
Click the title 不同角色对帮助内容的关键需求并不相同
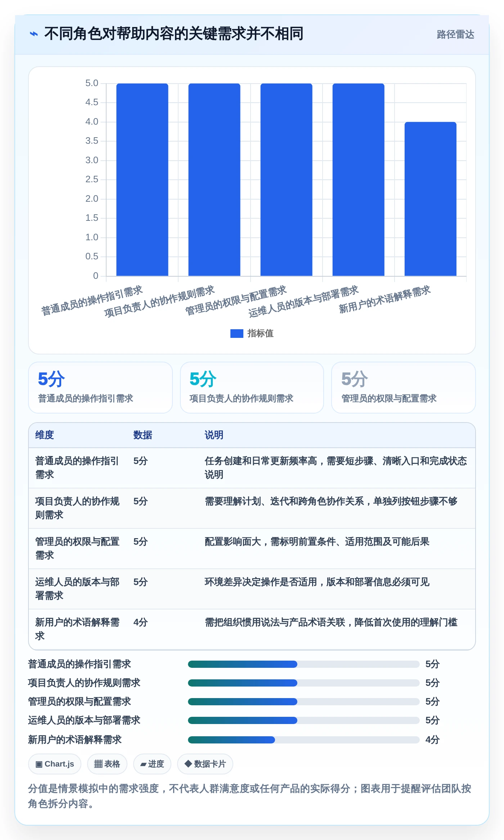click(174, 34)
